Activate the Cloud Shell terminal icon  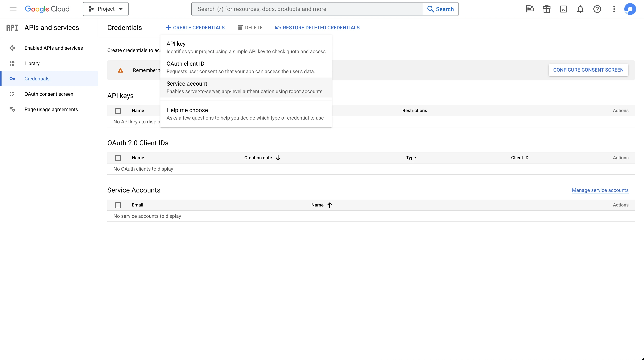(563, 9)
